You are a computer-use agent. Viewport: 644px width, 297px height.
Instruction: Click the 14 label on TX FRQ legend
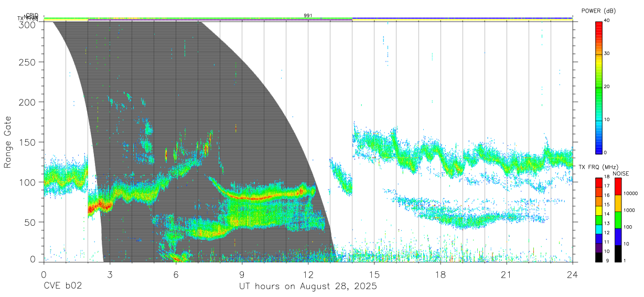pyautogui.click(x=607, y=214)
